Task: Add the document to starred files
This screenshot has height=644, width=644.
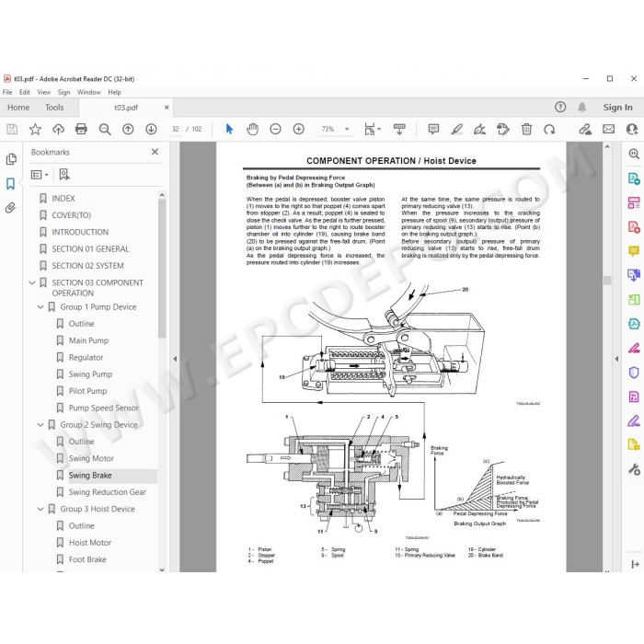Action: [x=35, y=130]
